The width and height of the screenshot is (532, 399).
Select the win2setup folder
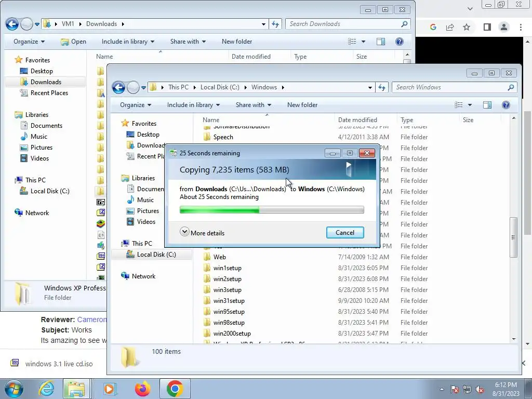coord(222,279)
